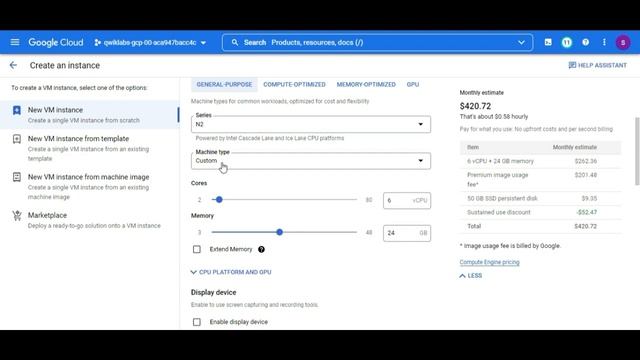Screen dimensions: 640x360
Task: Select New VM instance from machine image
Action: 89,187
